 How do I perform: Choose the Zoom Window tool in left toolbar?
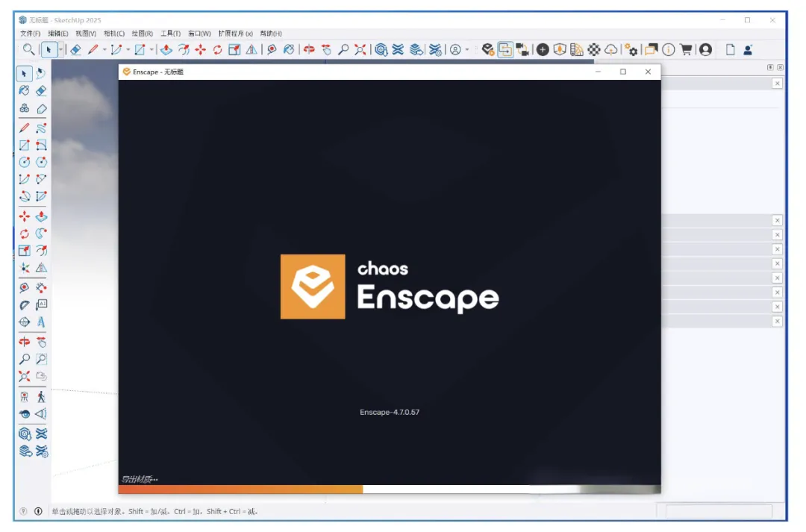tap(41, 359)
